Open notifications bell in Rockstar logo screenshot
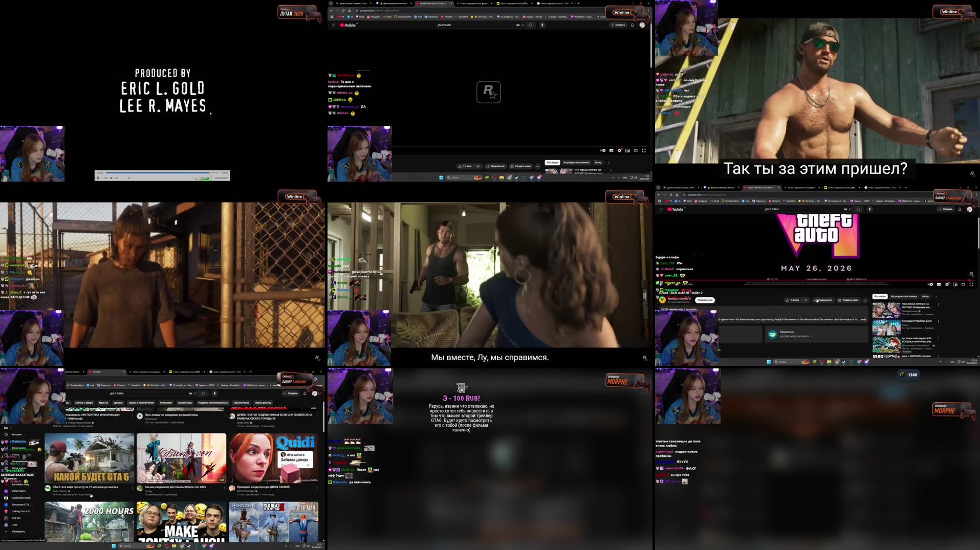The width and height of the screenshot is (980, 550). (632, 25)
